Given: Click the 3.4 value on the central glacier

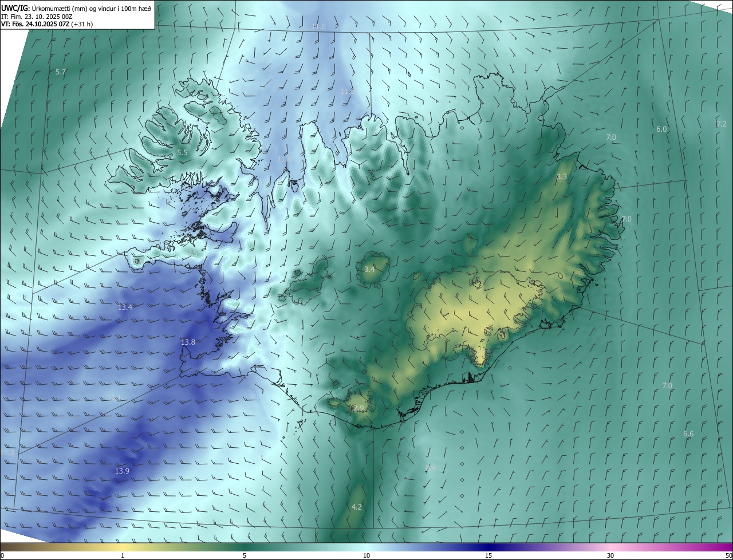Looking at the screenshot, I should (369, 269).
